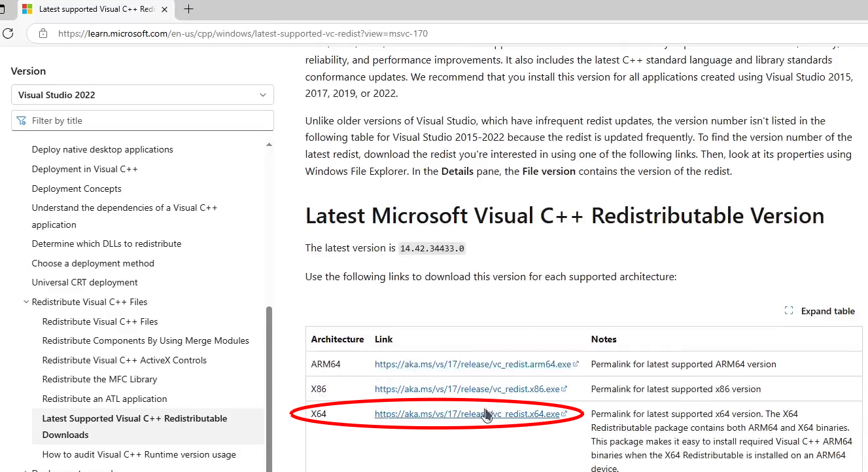
Task: Click the Latest Microsoft Visual C++ Redistributable Version heading
Action: 564,215
